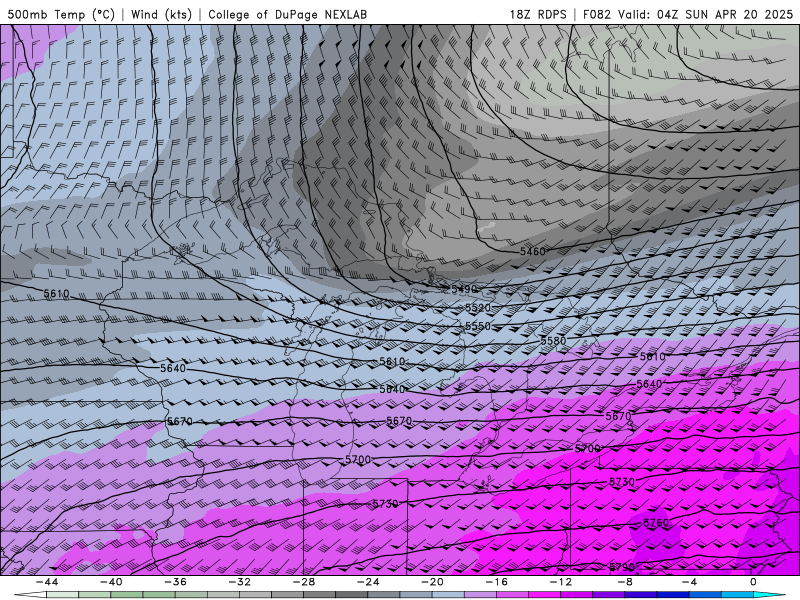Select the -32 color bar label
This screenshot has height=600, width=800.
(x=239, y=582)
